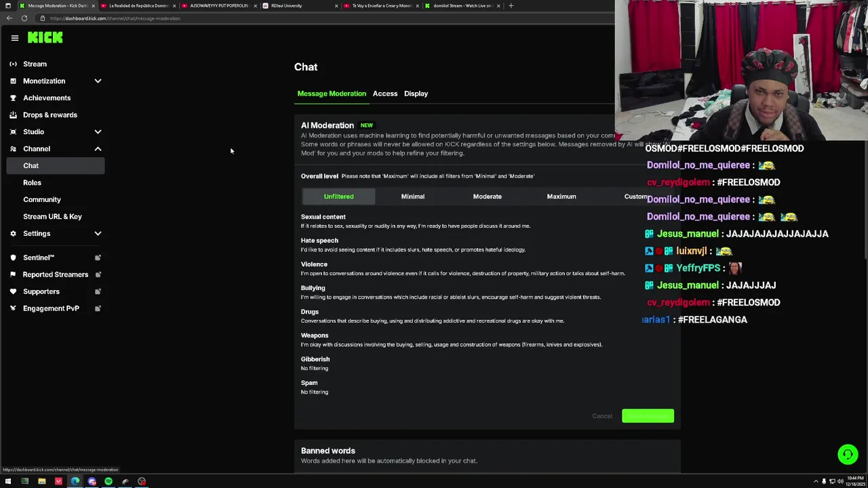Screen dimensions: 868x488
Task: Open the Windows Start menu
Action: point(8,481)
